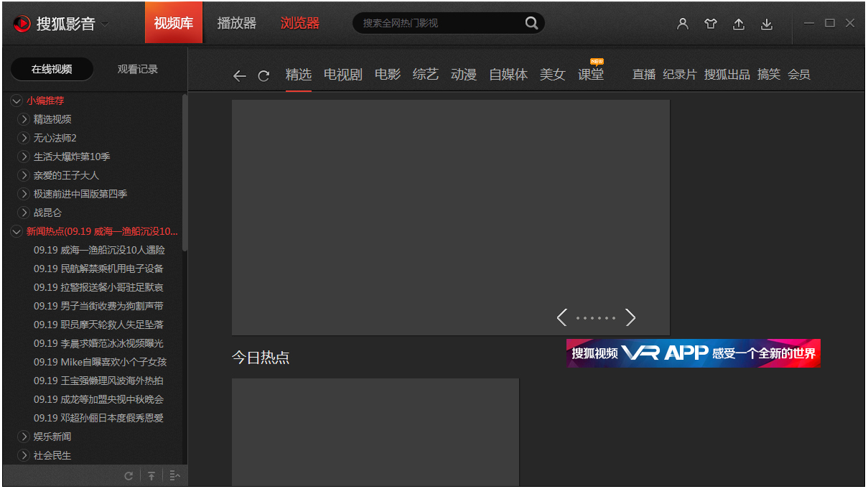Jump to top of sidebar list icon

coord(151,475)
